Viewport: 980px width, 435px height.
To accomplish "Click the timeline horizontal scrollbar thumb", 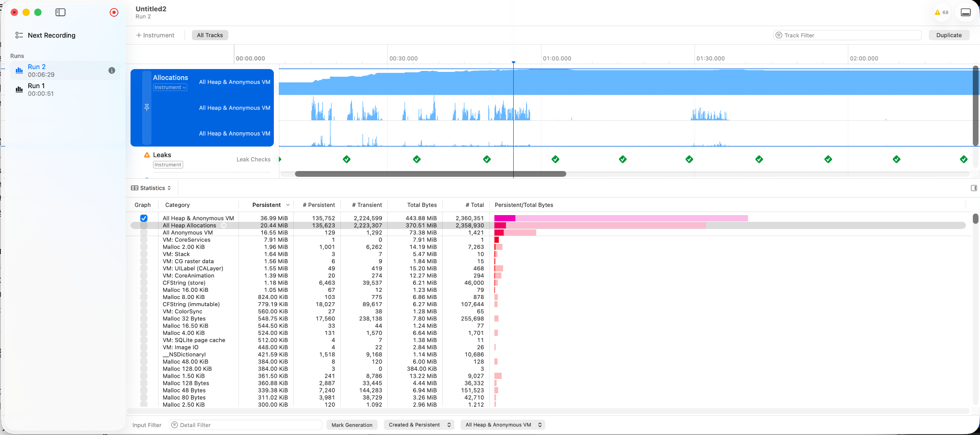I will click(430, 174).
